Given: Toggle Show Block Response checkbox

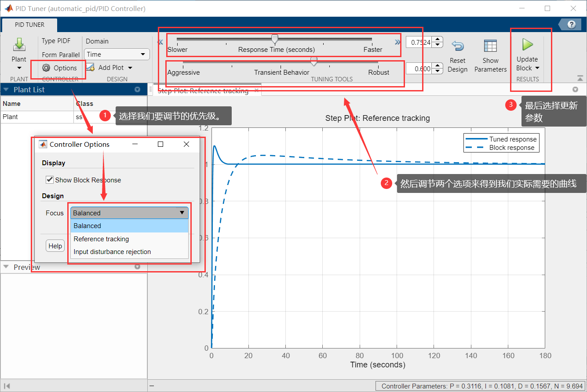Looking at the screenshot, I should (x=50, y=180).
